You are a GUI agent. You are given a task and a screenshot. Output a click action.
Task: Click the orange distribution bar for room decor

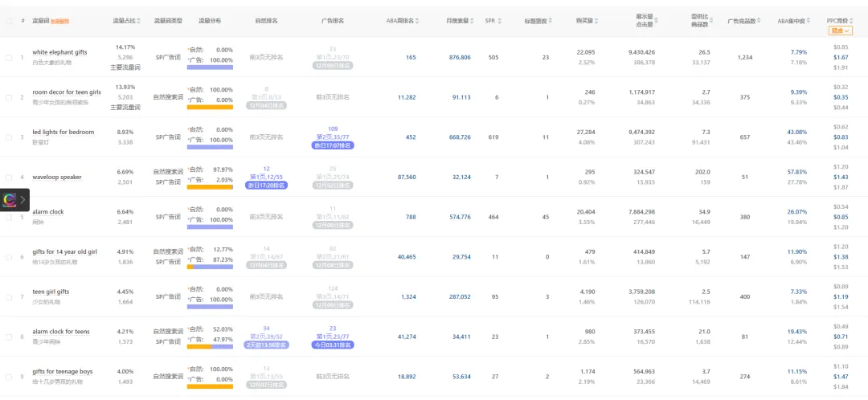pos(210,107)
